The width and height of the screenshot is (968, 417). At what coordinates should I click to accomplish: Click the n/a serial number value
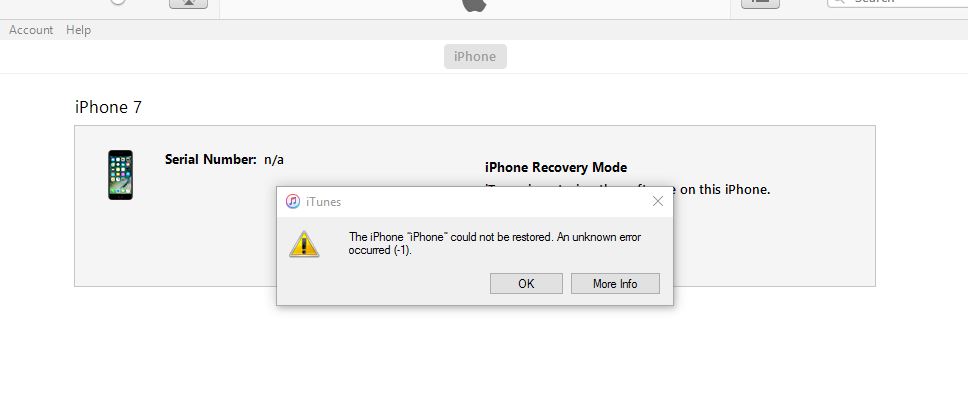274,159
